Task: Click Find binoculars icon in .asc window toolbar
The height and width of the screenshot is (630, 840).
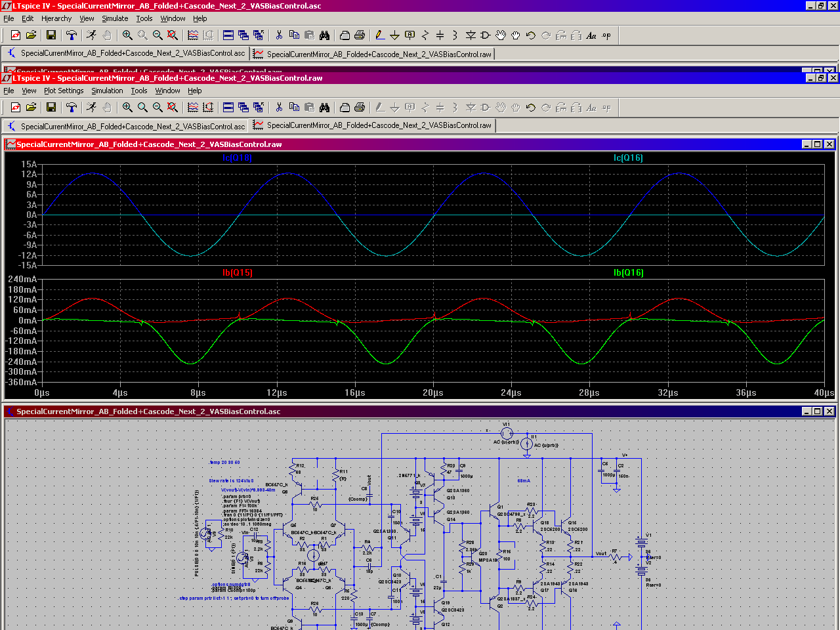Action: (324, 35)
